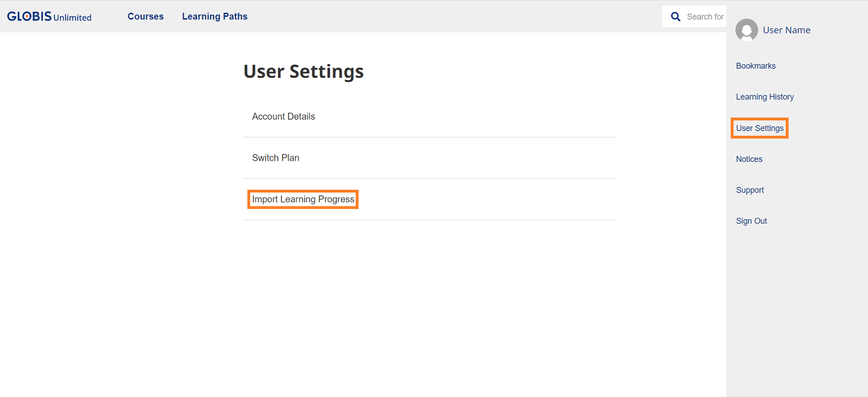
Task: View Notices from the side menu
Action: pyautogui.click(x=749, y=159)
